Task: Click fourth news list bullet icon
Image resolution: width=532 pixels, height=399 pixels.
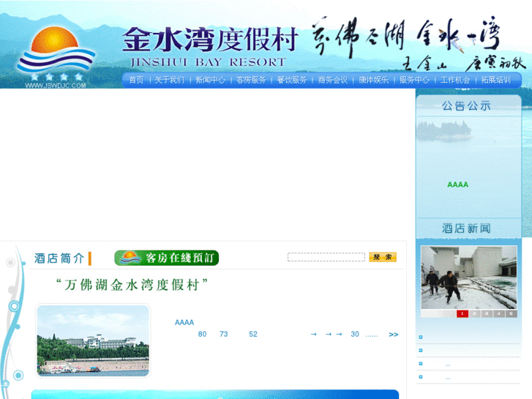Action: click(421, 377)
